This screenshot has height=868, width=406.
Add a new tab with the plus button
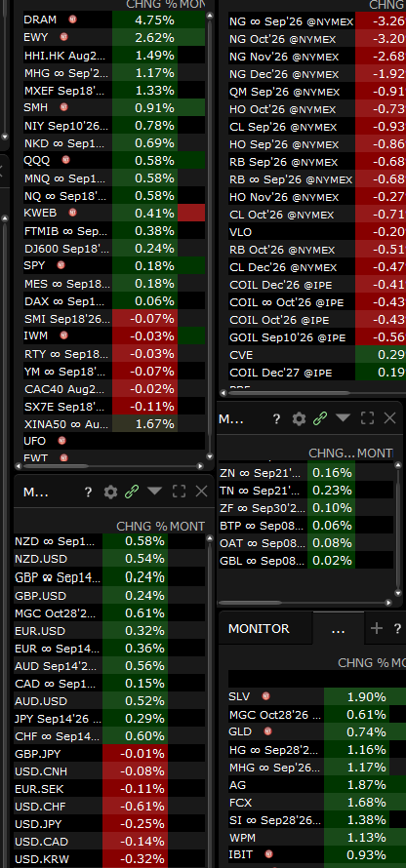pos(377,628)
